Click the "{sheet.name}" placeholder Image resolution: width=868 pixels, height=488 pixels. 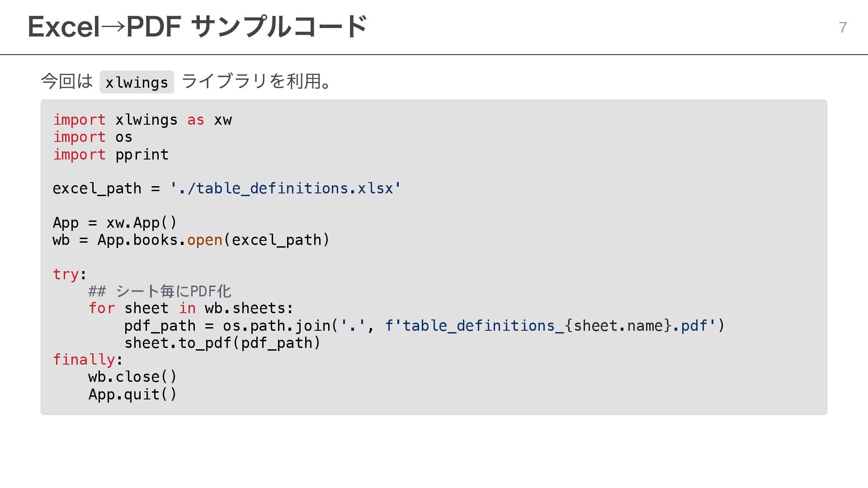click(x=618, y=326)
